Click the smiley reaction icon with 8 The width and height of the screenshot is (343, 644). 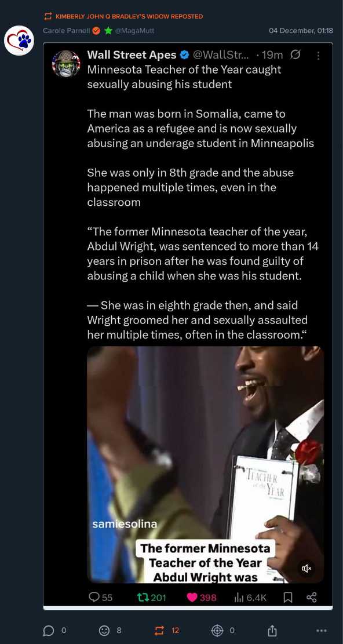[x=105, y=631]
